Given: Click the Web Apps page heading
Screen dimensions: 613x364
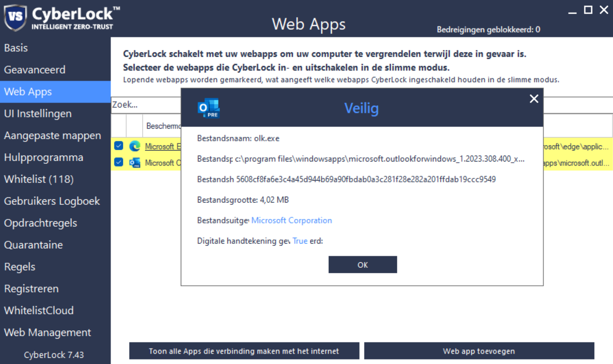Looking at the screenshot, I should pos(308,24).
